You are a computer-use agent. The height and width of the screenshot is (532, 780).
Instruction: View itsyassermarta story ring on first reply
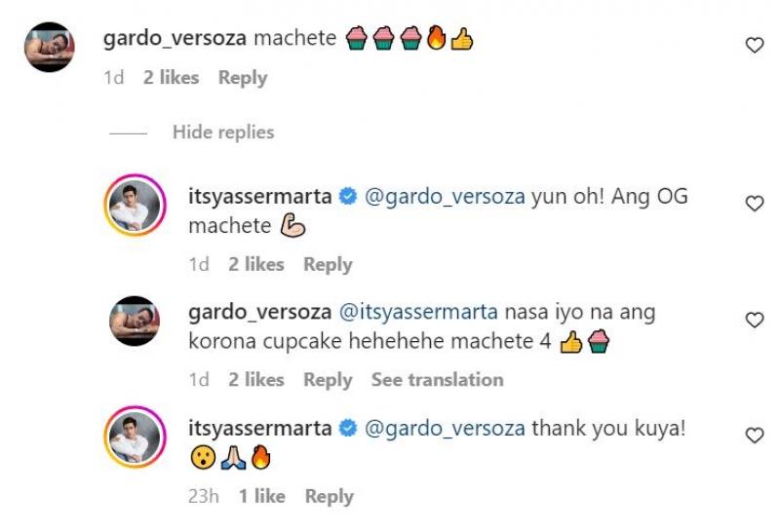pos(135,205)
